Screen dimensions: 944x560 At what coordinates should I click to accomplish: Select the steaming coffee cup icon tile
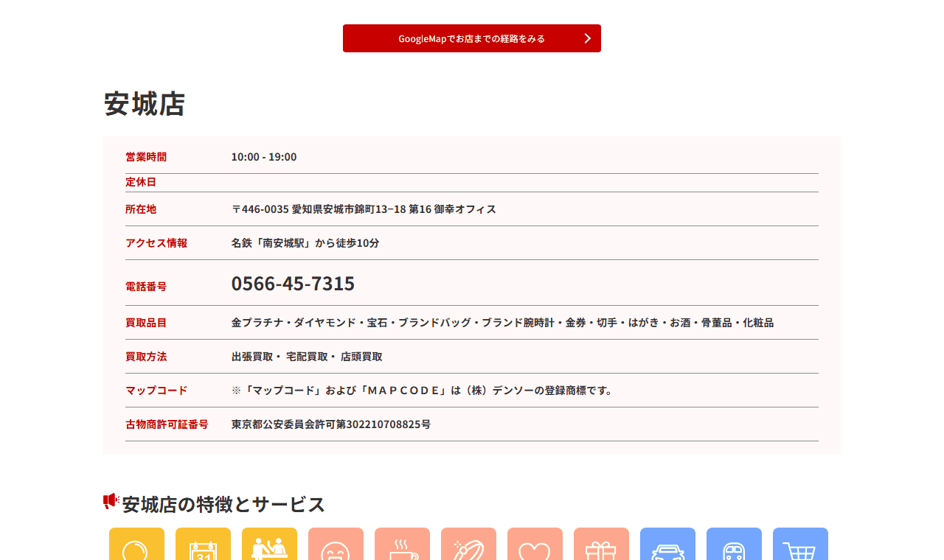pyautogui.click(x=402, y=544)
